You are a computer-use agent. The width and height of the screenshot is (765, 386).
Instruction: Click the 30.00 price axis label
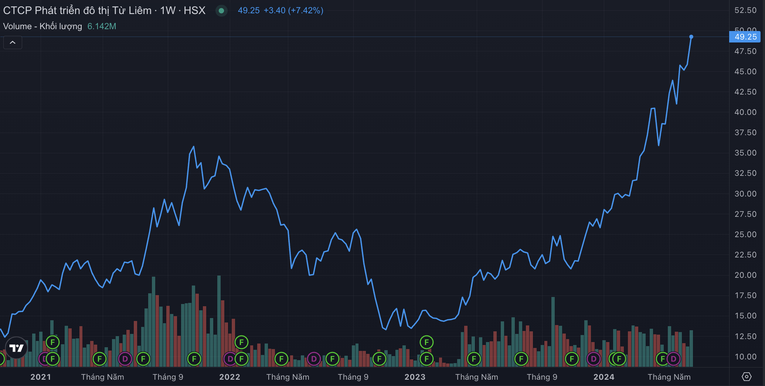tap(745, 194)
